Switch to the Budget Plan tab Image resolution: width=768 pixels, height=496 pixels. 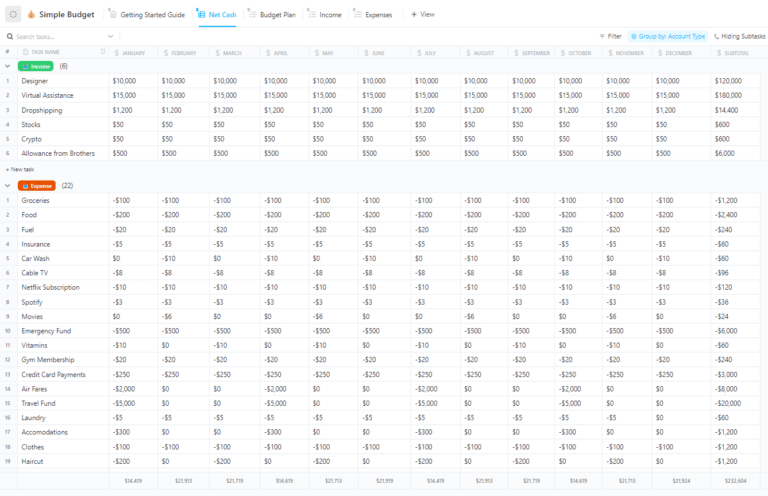coord(272,15)
